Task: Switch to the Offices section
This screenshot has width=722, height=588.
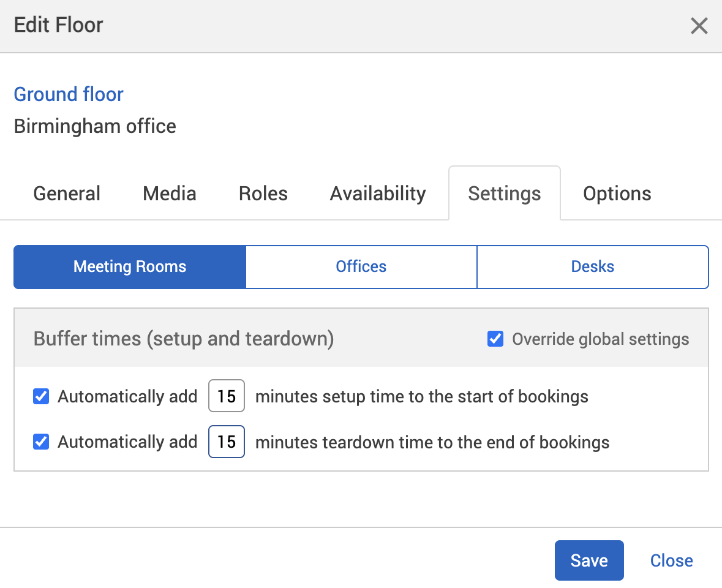Action: pyautogui.click(x=361, y=266)
